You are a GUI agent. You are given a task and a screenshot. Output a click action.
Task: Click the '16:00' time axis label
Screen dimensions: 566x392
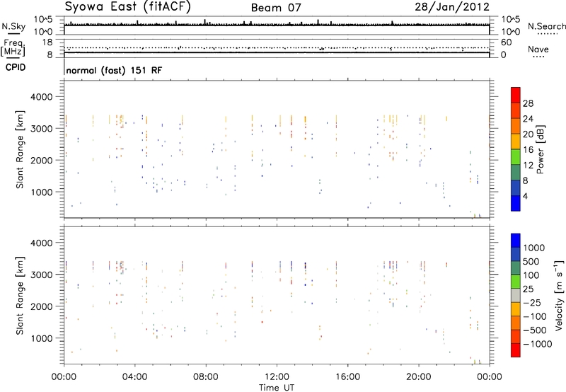[347, 377]
